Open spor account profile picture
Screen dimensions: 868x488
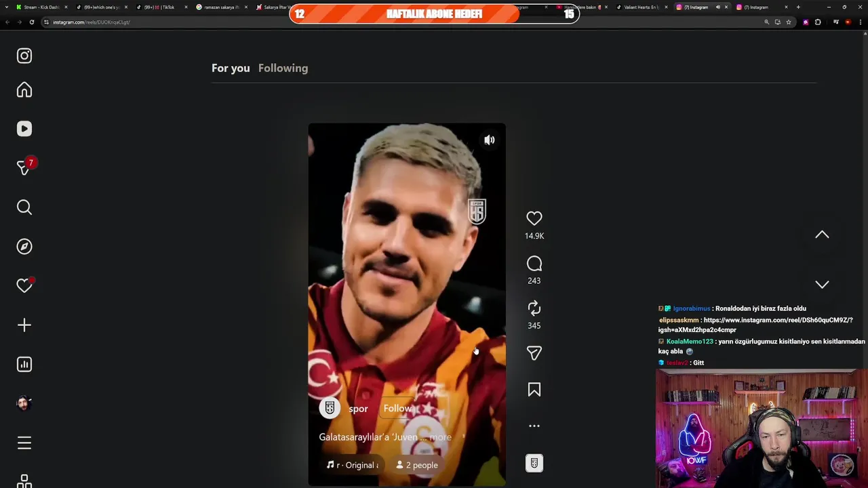[x=330, y=408]
